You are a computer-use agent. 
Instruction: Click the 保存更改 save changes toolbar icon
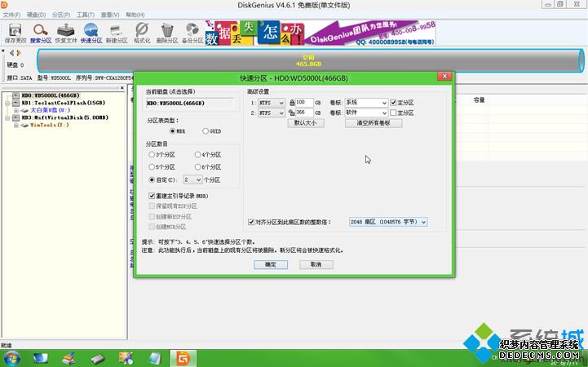pyautogui.click(x=15, y=33)
